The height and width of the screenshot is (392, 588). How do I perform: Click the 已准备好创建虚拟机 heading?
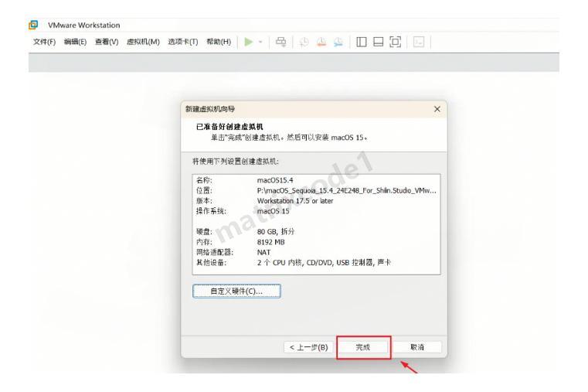pos(230,127)
